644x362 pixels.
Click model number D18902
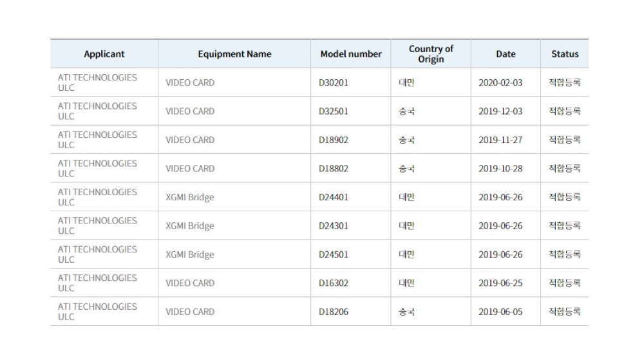point(334,140)
